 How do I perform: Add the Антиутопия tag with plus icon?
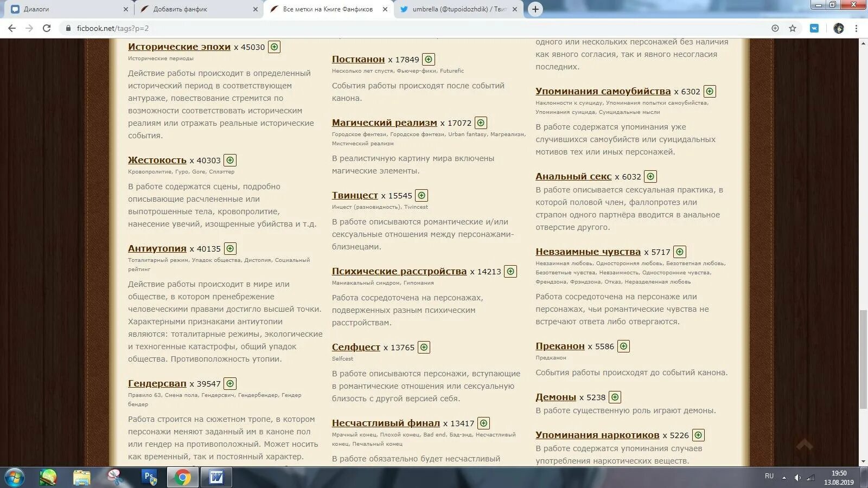pyautogui.click(x=230, y=249)
